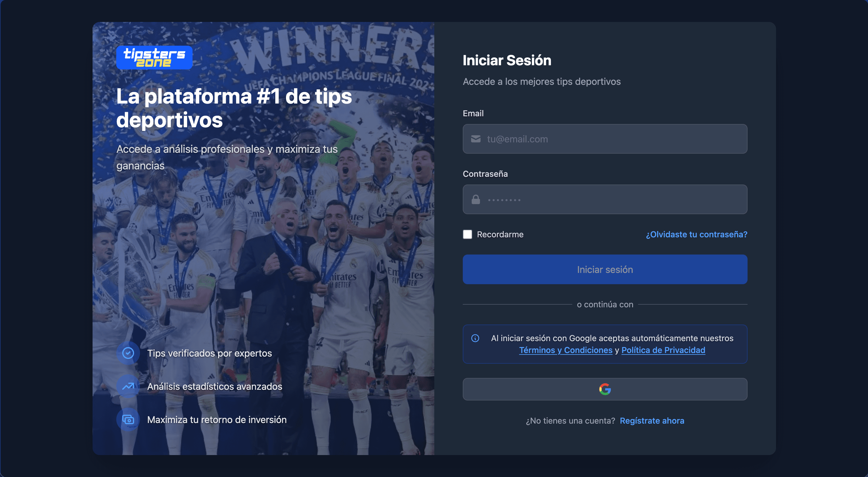
Task: Click the Tips verificados por expertos text
Action: 210,353
